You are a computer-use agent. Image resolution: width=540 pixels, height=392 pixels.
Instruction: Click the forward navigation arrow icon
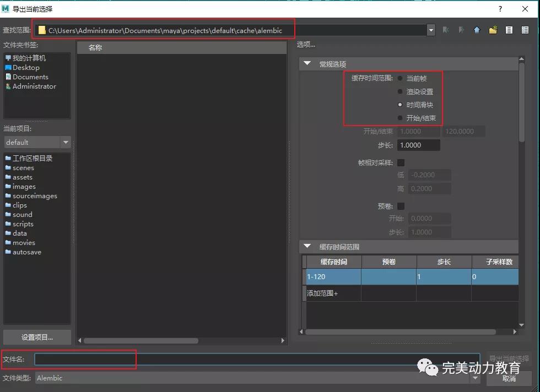[x=461, y=30]
